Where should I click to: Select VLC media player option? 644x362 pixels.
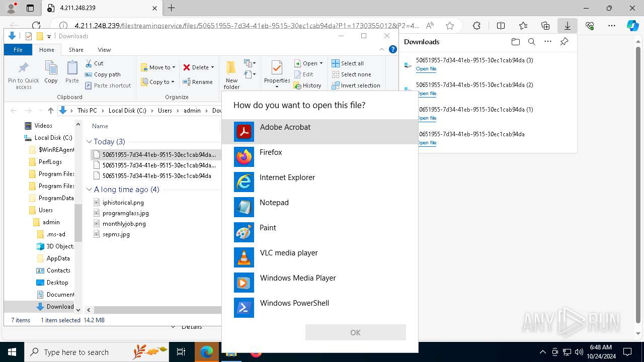coord(320,257)
